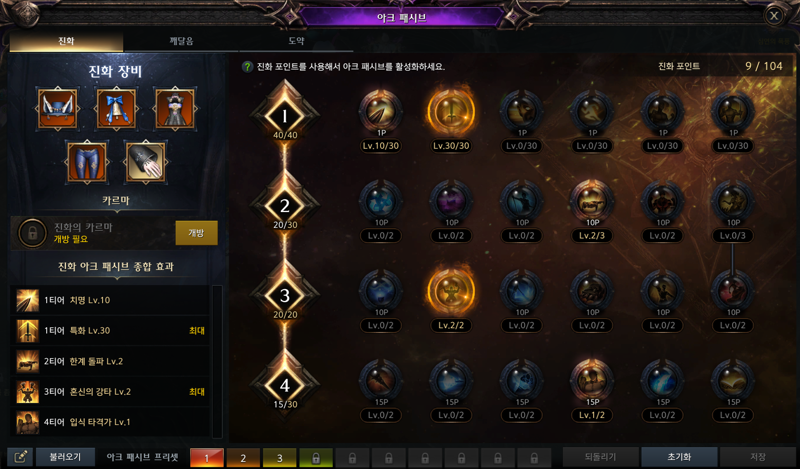Select the tier 4 입식 타격가 node Lv.1/2
The image size is (800, 469).
[x=592, y=381]
